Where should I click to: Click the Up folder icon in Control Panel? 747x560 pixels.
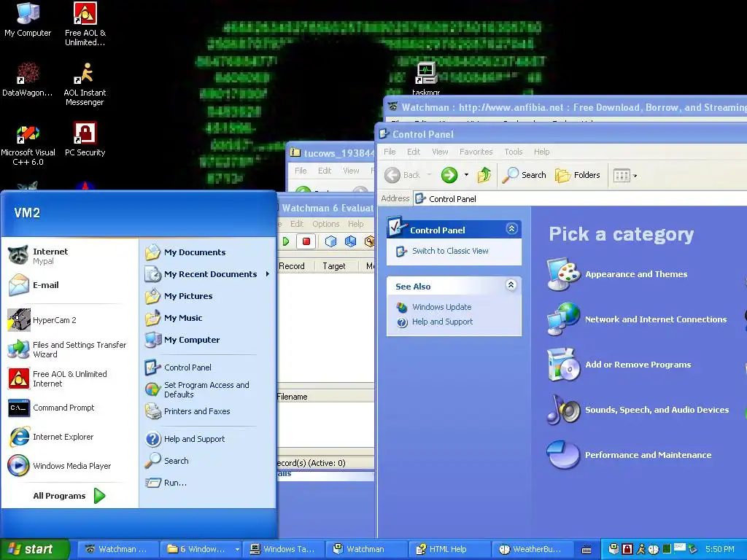tap(484, 175)
